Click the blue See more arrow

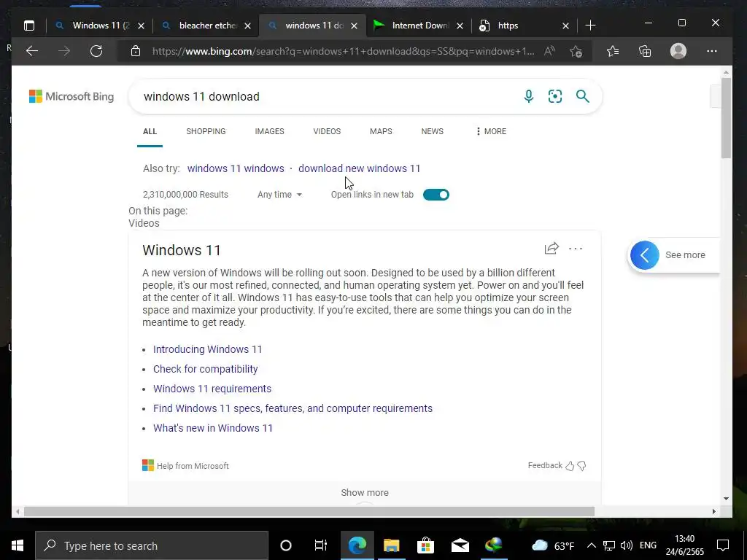645,255
